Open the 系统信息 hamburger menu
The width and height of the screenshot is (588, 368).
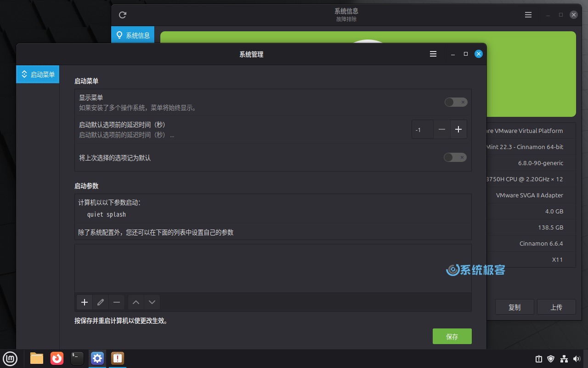[x=528, y=15]
